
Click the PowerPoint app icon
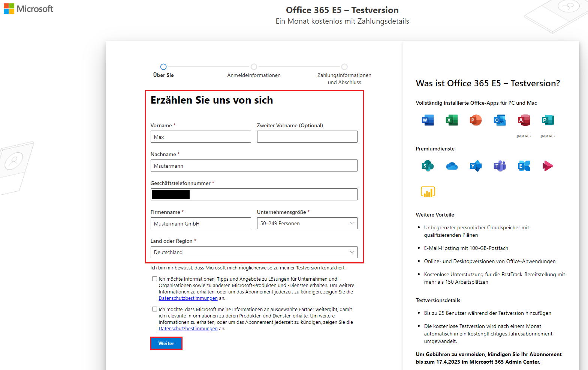pyautogui.click(x=476, y=120)
